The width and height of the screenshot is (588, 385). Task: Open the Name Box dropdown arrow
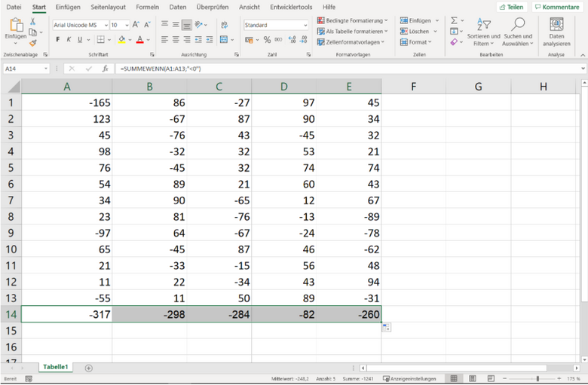tap(46, 69)
